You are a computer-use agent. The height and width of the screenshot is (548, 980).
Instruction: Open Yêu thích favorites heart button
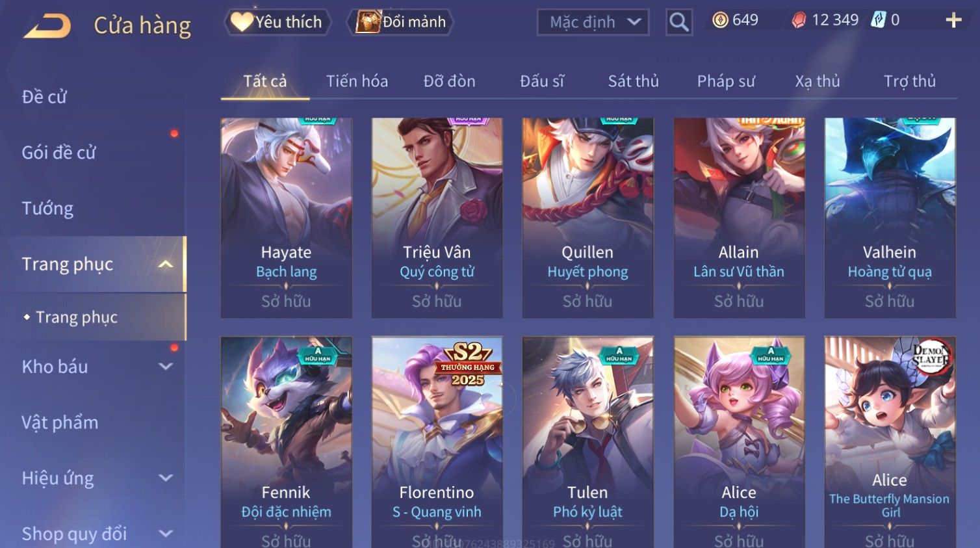pos(277,22)
